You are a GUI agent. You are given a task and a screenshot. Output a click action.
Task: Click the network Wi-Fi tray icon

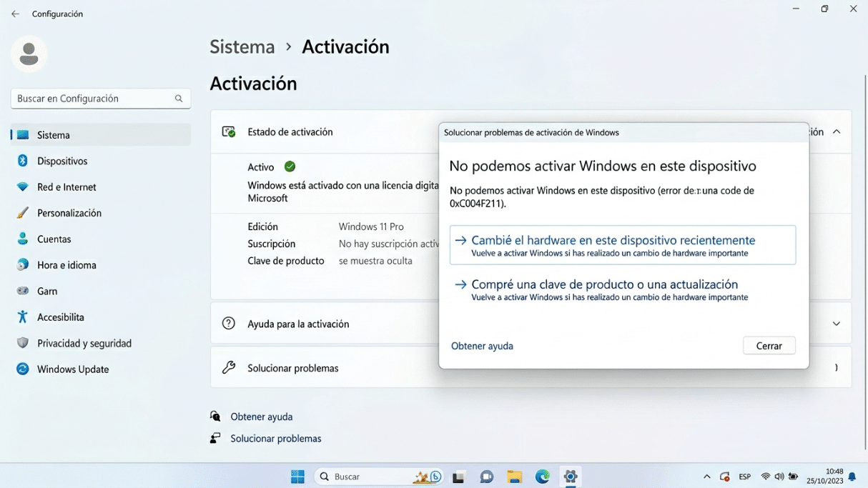[766, 477]
